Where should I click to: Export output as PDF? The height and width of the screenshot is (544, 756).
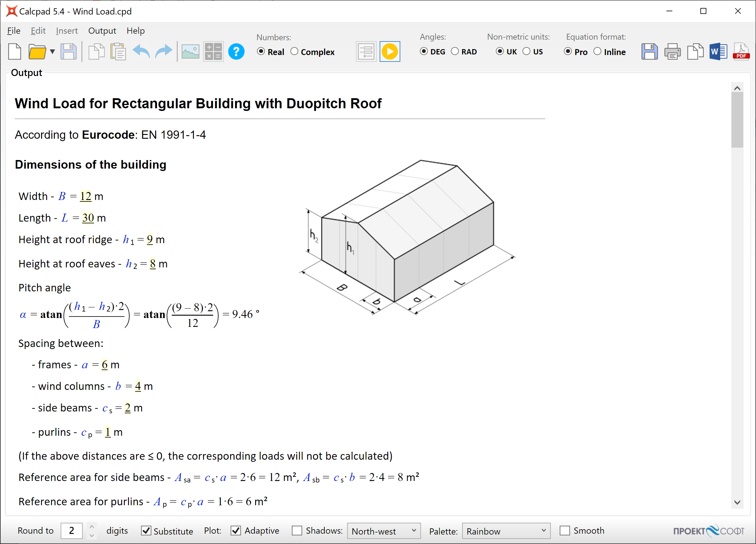pos(741,52)
